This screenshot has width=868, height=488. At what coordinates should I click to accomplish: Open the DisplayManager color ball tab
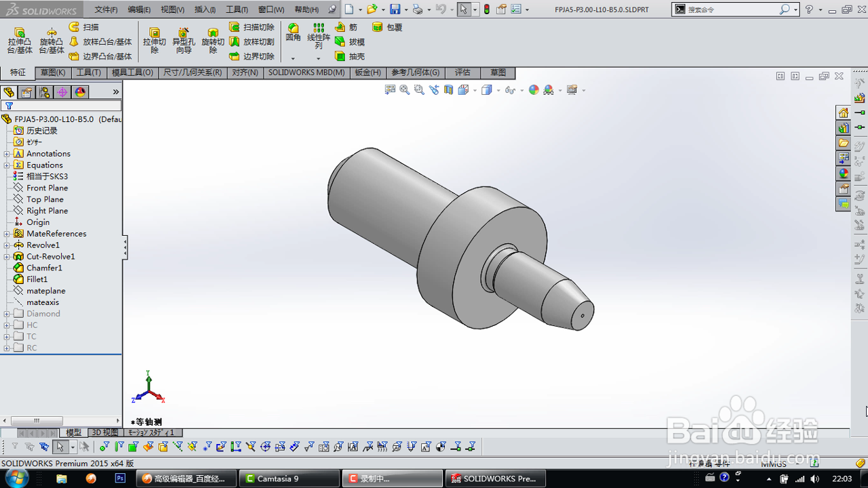[80, 92]
